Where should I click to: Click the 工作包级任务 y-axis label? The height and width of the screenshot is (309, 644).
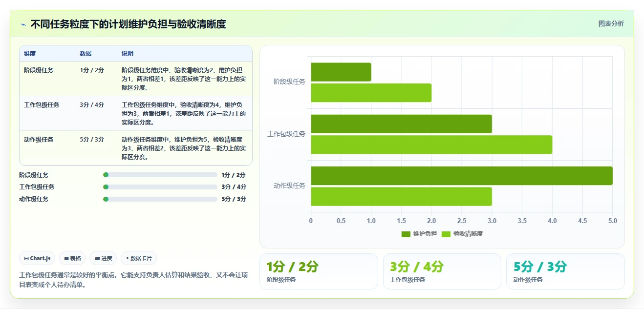(x=286, y=134)
